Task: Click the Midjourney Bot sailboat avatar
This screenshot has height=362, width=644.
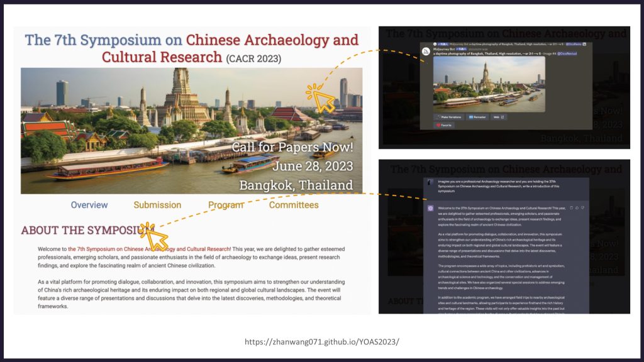Action: 426,51
